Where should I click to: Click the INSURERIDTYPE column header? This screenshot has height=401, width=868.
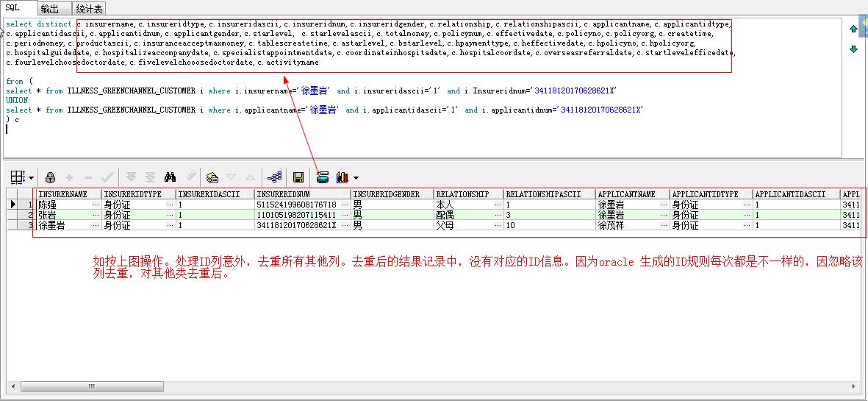click(139, 194)
